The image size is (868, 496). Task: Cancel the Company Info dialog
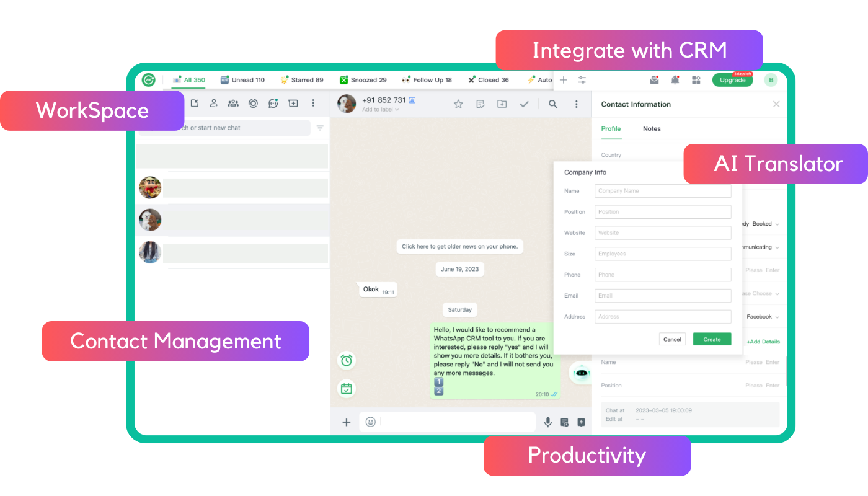pyautogui.click(x=672, y=339)
